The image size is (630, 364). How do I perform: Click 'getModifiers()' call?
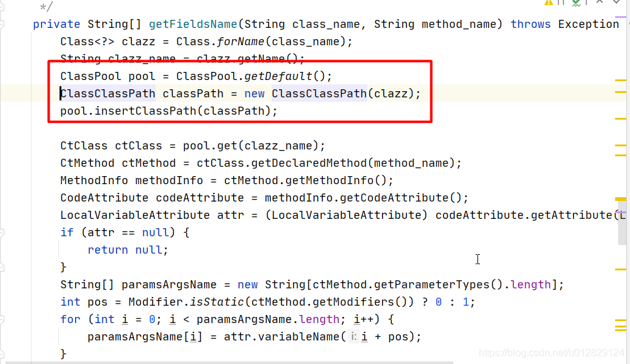point(360,302)
